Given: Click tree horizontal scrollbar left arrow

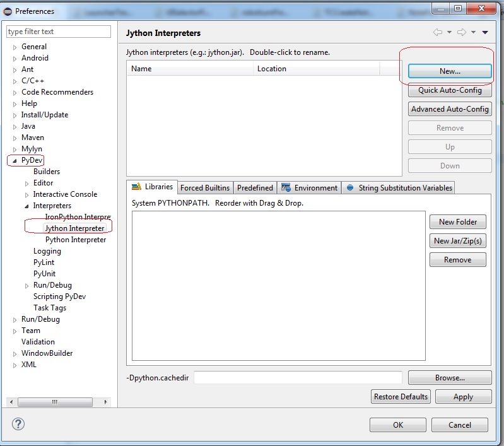Looking at the screenshot, I should [x=11, y=402].
